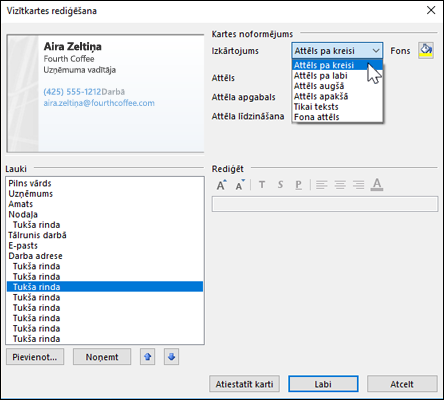444x400 pixels.
Task: Move field up with the up arrow
Action: pyautogui.click(x=148, y=357)
